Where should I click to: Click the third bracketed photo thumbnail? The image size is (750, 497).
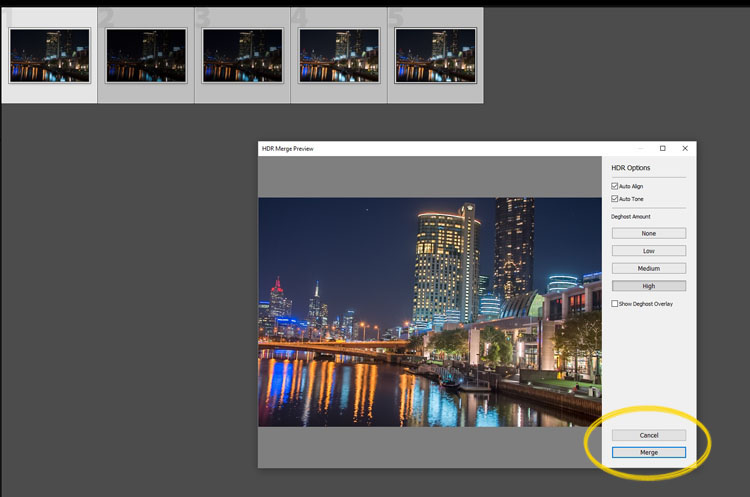point(242,55)
